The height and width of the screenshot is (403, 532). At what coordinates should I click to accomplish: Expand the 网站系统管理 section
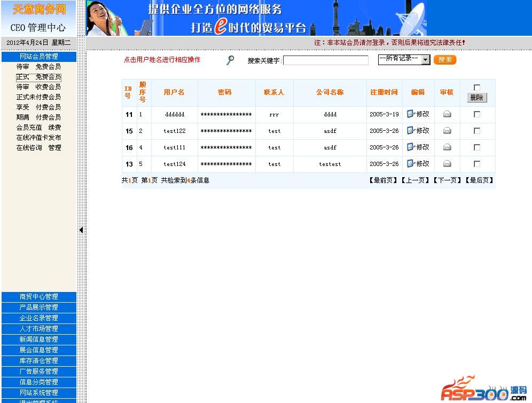click(x=38, y=393)
